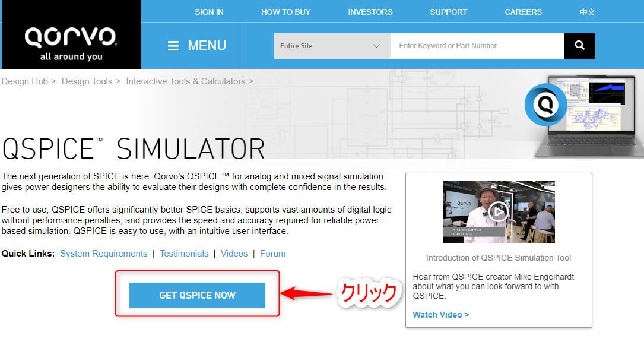Open Interactive Tools & Calculators breadcrumb

(185, 81)
